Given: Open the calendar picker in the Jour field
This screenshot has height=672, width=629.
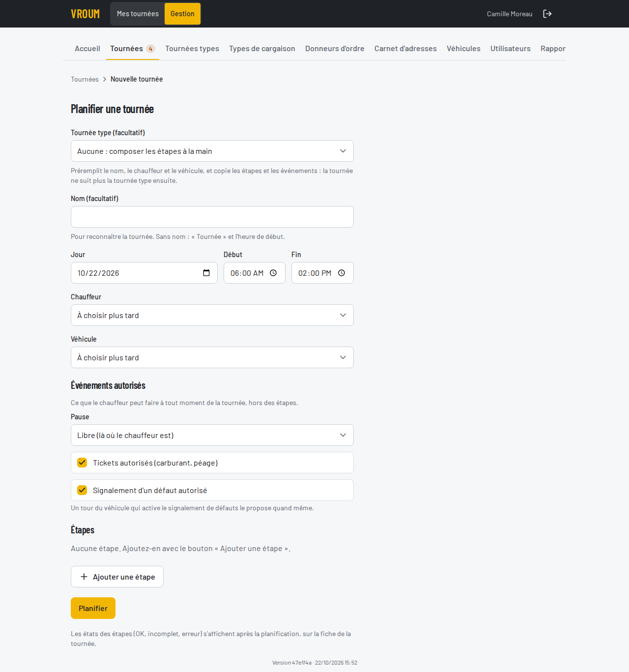Looking at the screenshot, I should [x=206, y=273].
